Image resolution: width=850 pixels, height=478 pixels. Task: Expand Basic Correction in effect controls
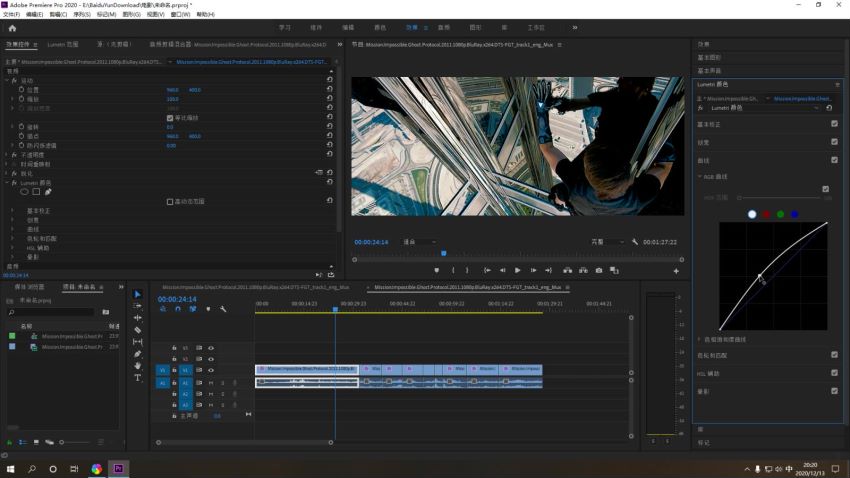(12, 211)
